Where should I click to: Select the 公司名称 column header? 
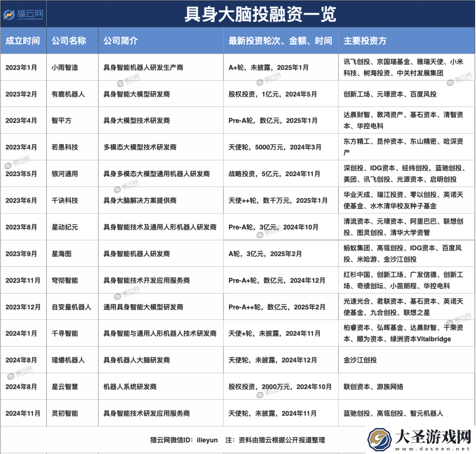(x=69, y=41)
